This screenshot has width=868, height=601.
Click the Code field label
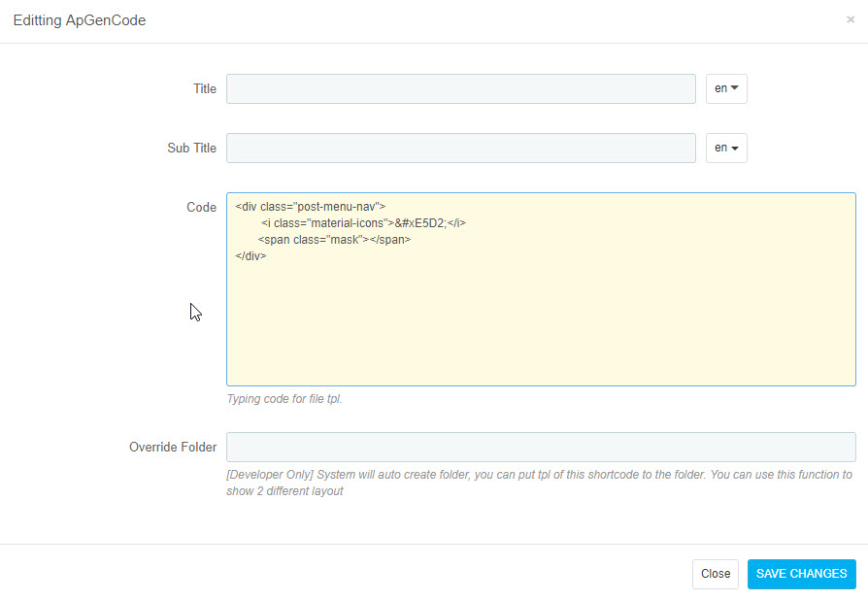pyautogui.click(x=201, y=208)
